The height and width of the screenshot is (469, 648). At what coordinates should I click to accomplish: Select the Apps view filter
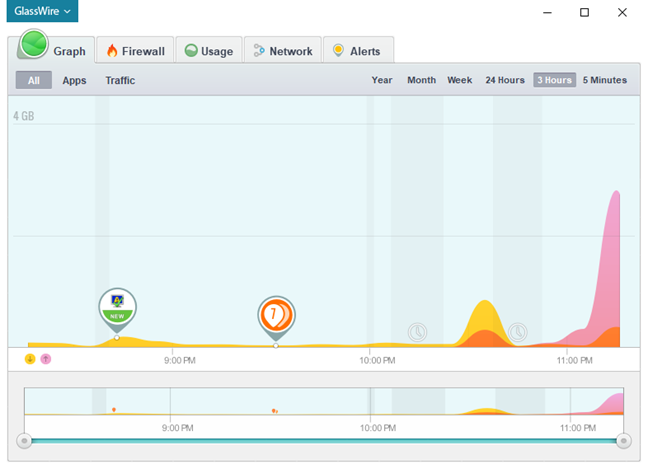coord(74,80)
